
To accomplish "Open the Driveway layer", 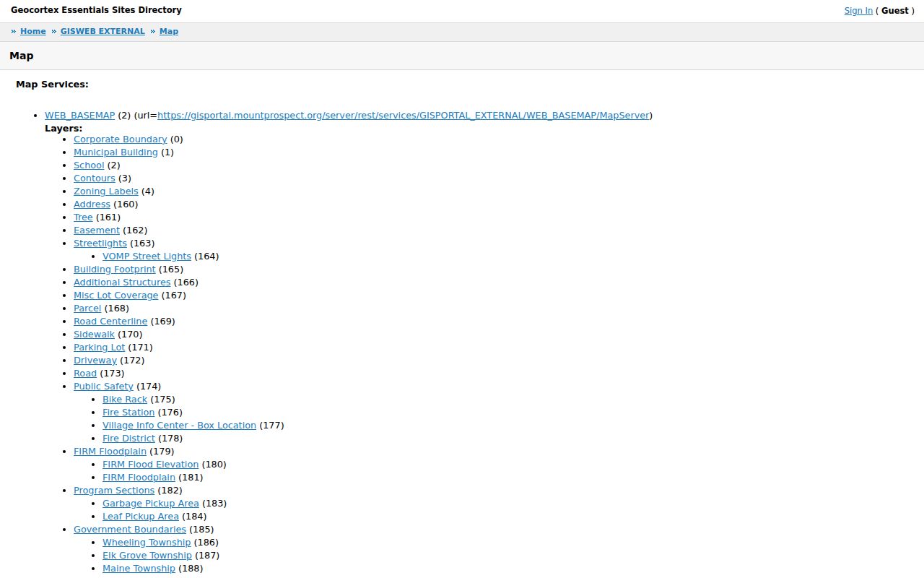I will (95, 361).
